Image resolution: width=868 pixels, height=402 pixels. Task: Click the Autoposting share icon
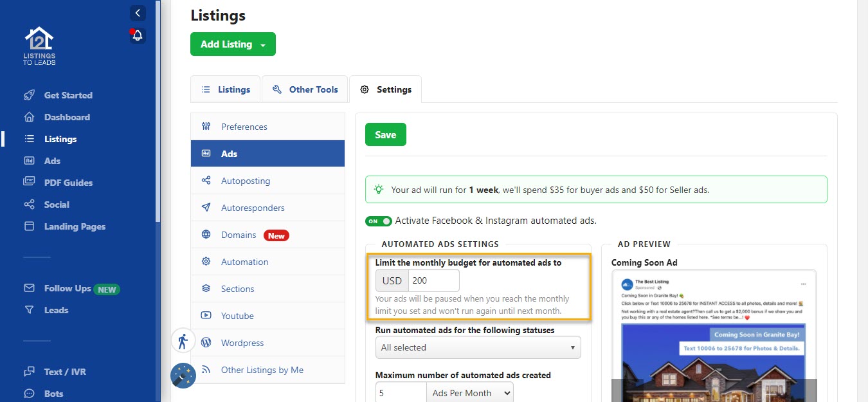(206, 181)
